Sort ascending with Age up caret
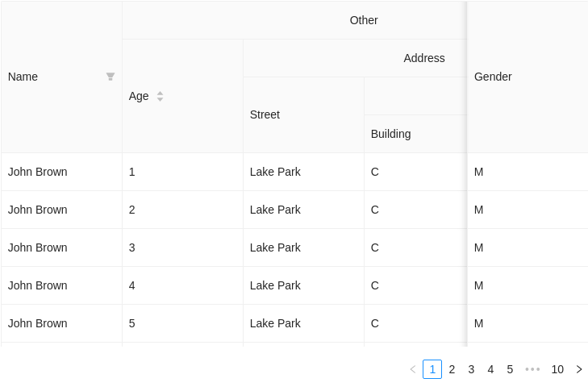 tap(160, 94)
